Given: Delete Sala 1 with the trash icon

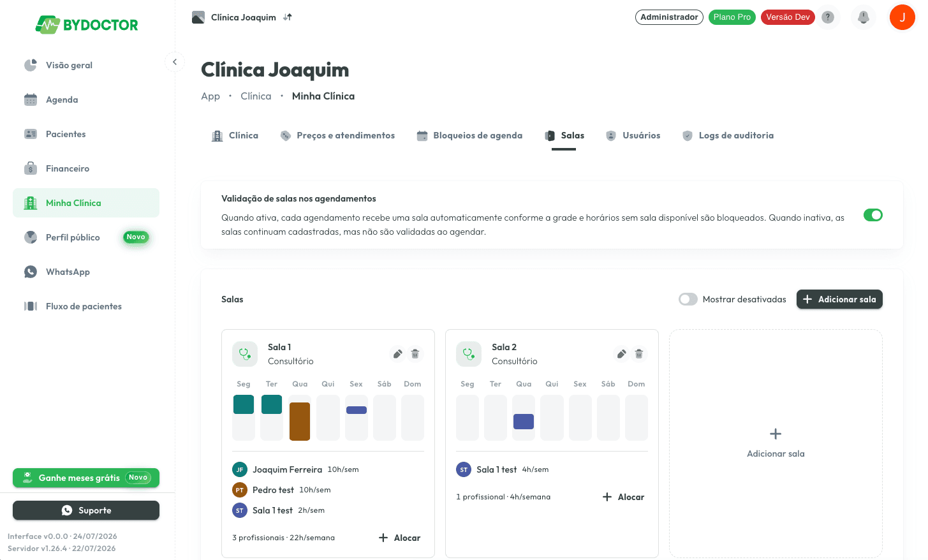Looking at the screenshot, I should point(415,354).
